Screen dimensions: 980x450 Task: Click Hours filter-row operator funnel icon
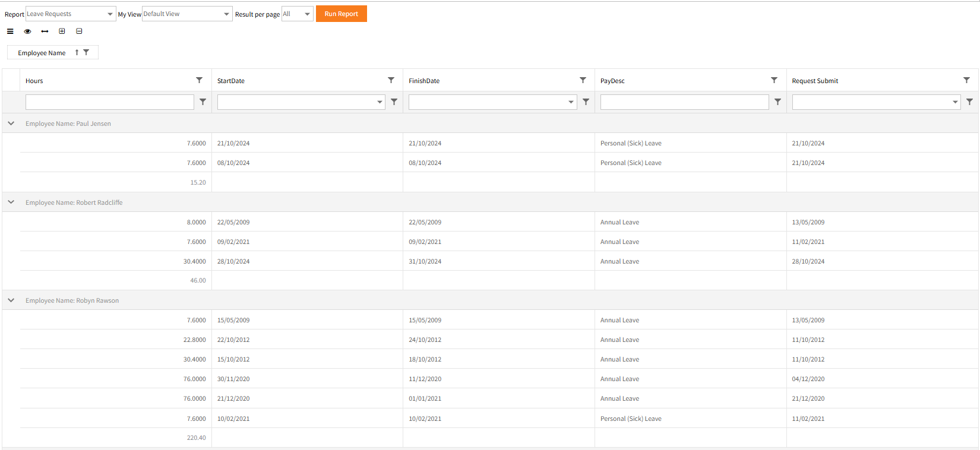tap(203, 102)
